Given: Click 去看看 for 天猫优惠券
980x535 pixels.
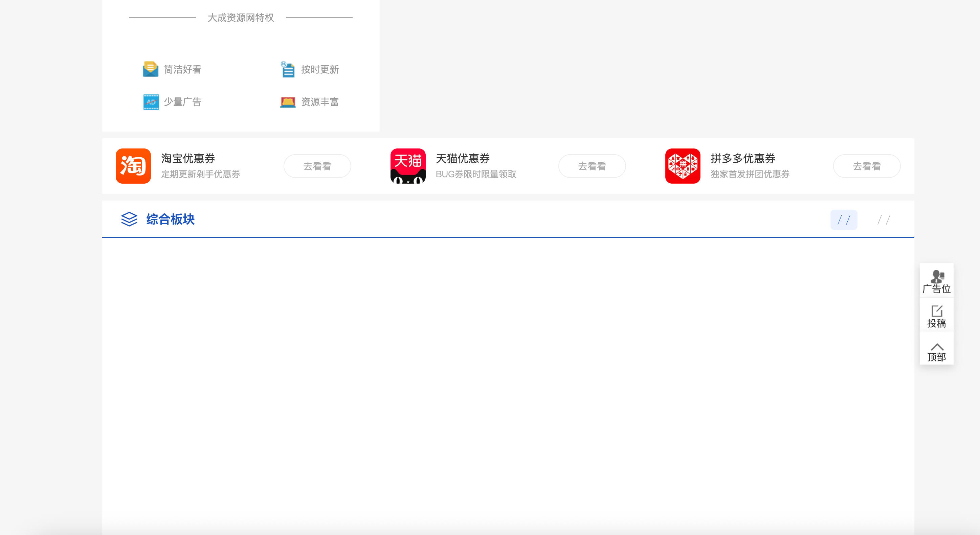Looking at the screenshot, I should point(592,166).
